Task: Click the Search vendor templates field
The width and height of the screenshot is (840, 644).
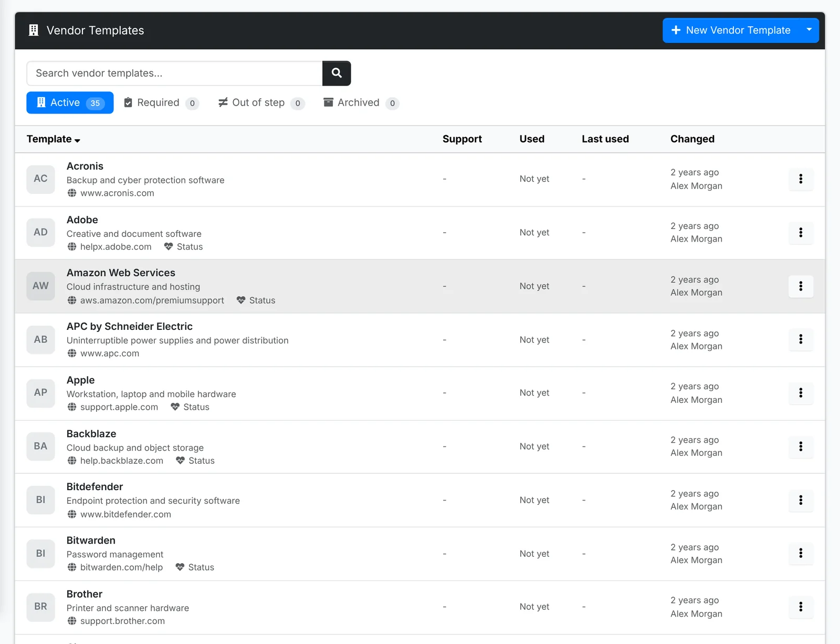Action: point(174,73)
